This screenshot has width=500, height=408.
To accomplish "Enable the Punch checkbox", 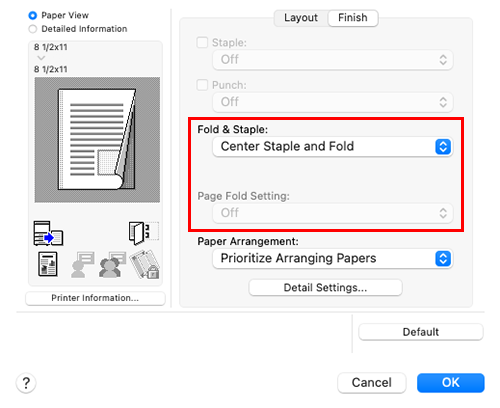I will tap(202, 85).
